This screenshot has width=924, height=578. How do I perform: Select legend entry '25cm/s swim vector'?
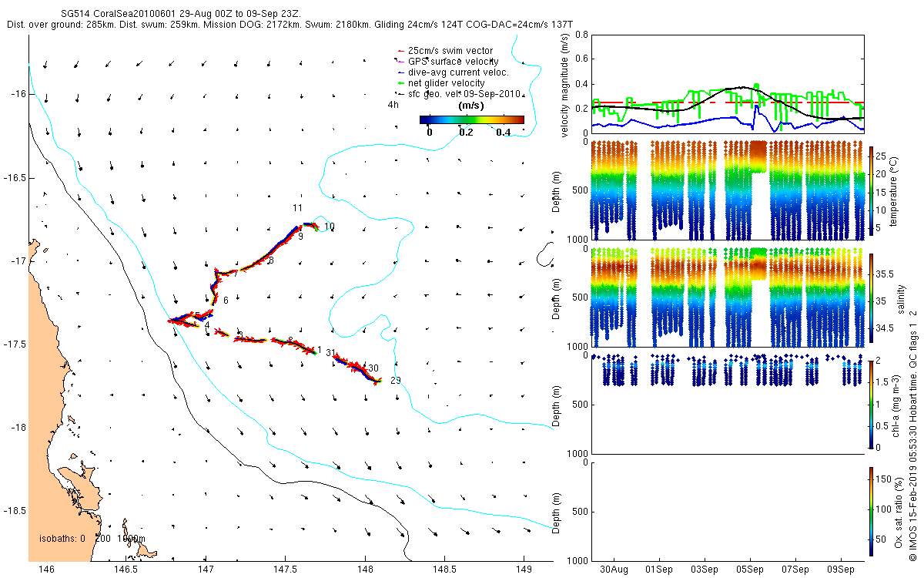(x=450, y=51)
